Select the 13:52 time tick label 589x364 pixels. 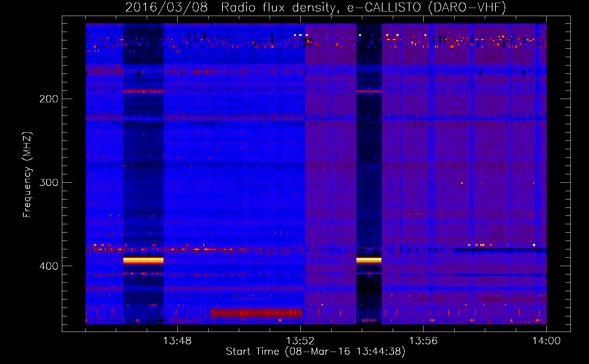click(300, 341)
